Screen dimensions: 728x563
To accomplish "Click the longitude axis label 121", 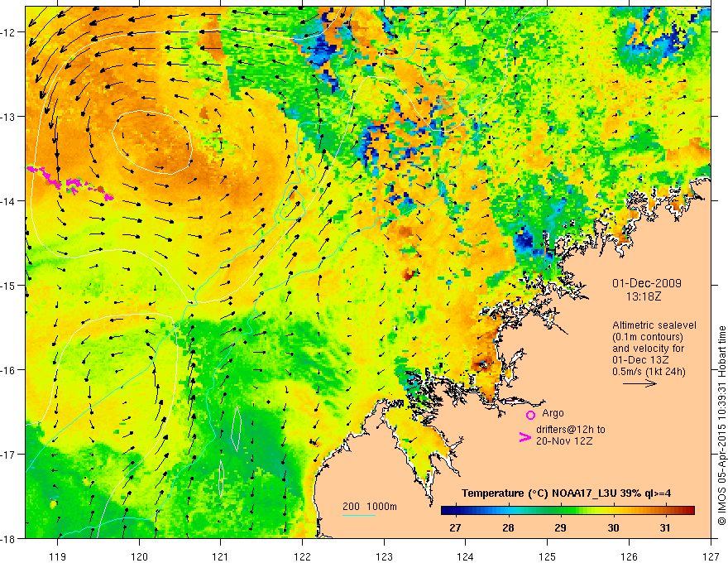I will 221,556.
